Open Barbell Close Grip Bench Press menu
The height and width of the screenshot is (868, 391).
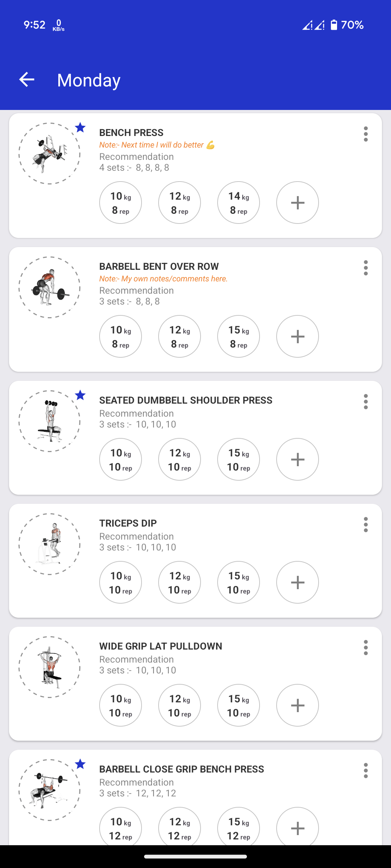[x=366, y=771]
